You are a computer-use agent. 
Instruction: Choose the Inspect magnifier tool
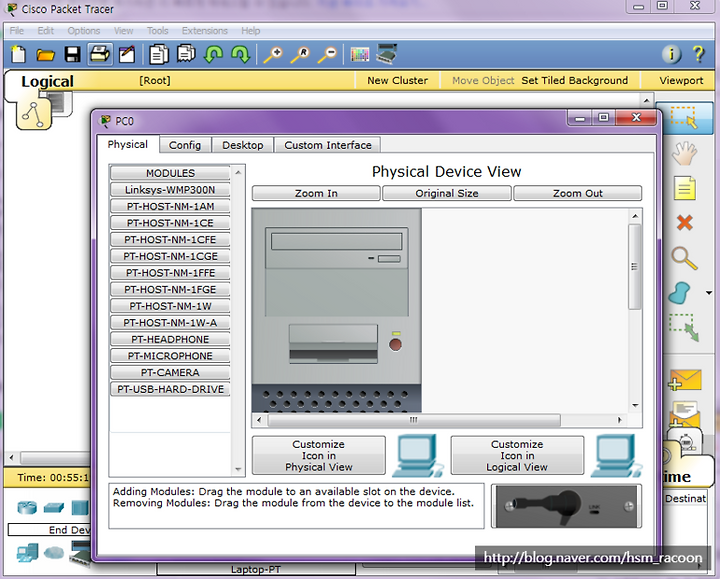point(684,258)
